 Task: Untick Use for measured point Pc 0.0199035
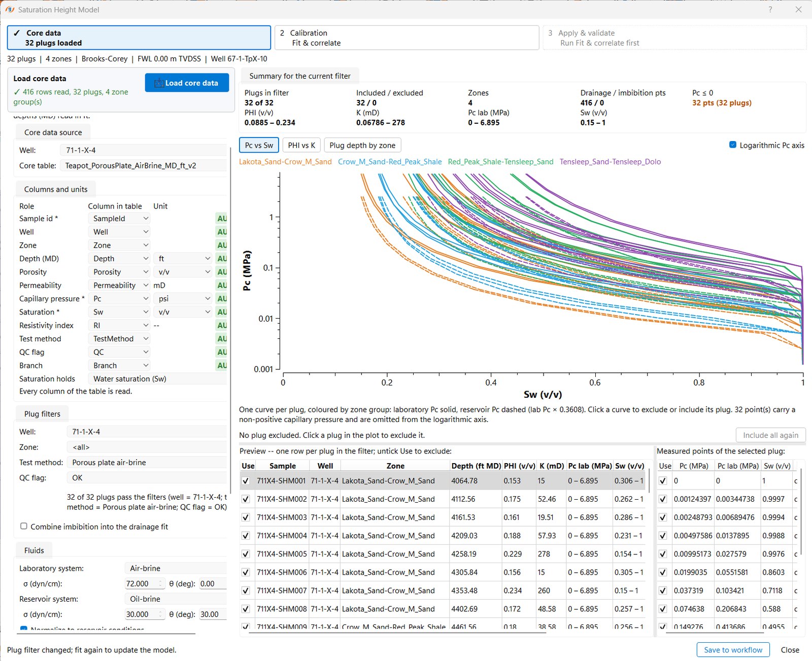coord(663,572)
